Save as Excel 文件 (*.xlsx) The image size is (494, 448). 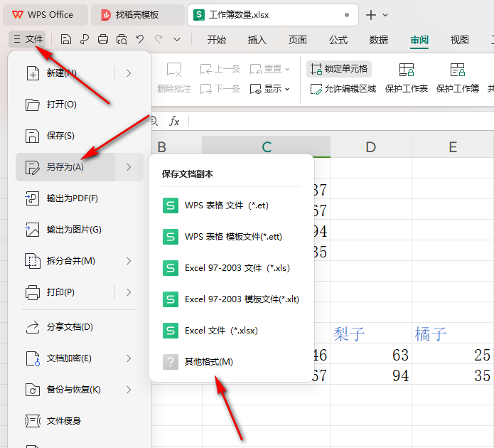(231, 331)
